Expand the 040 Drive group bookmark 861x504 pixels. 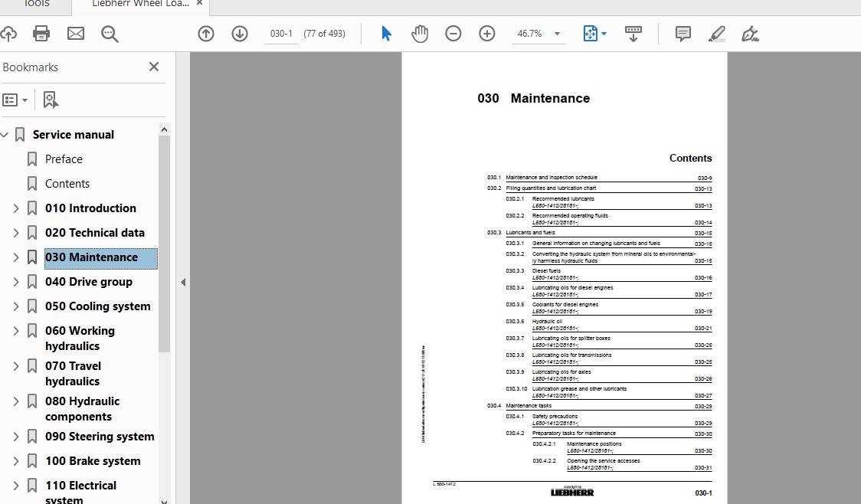(15, 281)
